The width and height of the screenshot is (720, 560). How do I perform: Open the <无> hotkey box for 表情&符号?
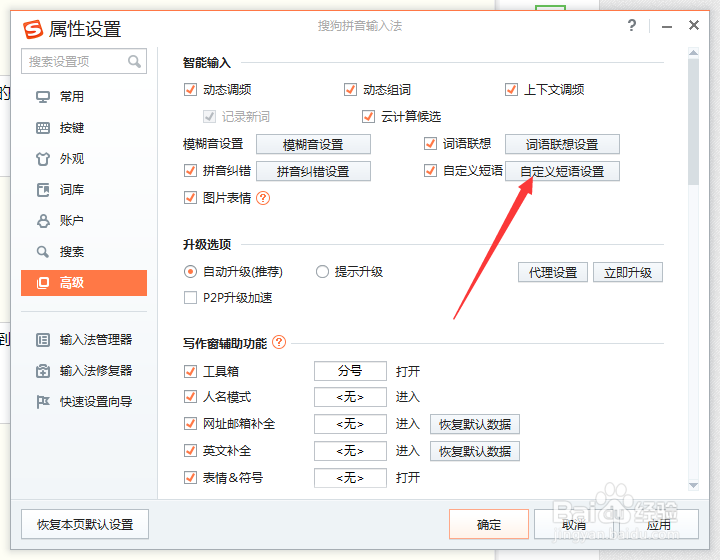[350, 478]
